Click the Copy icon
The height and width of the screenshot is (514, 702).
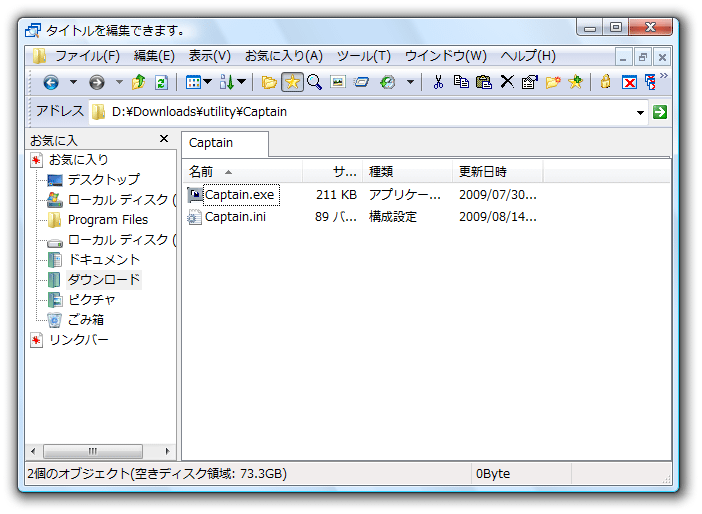[x=461, y=82]
